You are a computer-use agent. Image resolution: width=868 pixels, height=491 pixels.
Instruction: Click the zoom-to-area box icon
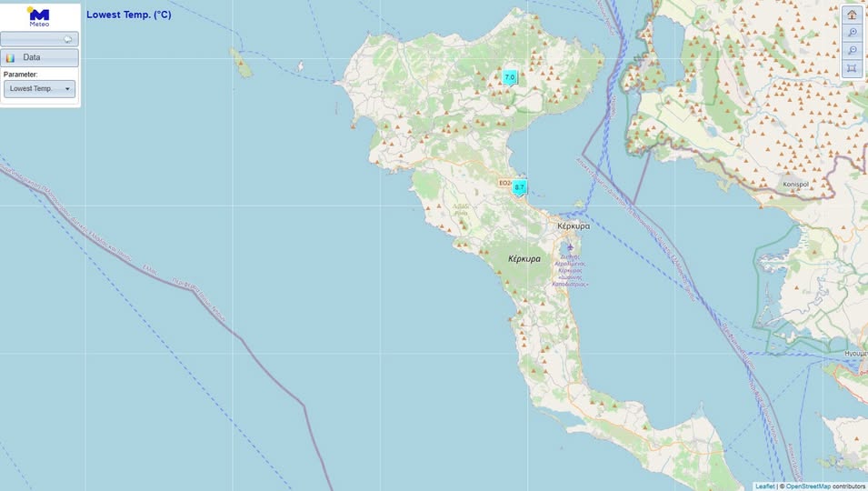852,68
